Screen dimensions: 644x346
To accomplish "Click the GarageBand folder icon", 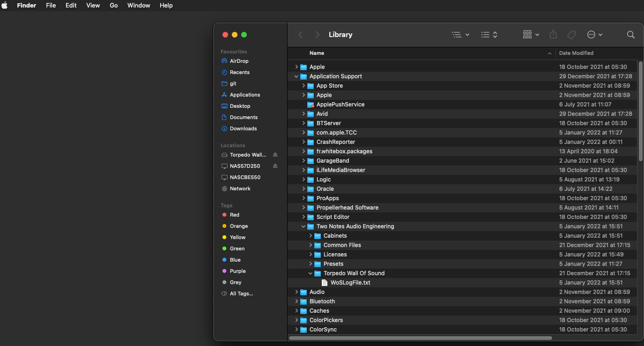I will point(310,161).
